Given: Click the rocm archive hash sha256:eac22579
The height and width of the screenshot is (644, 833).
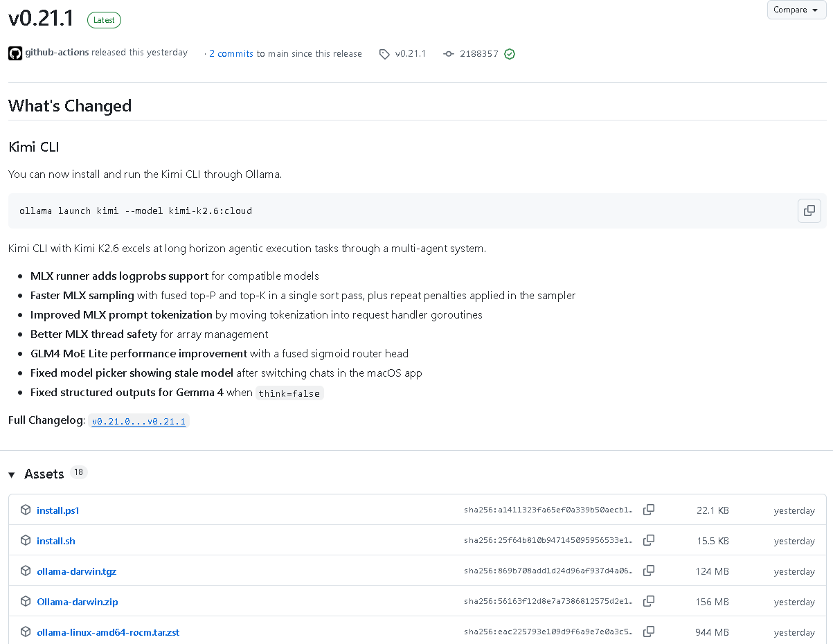Looking at the screenshot, I should (548, 632).
